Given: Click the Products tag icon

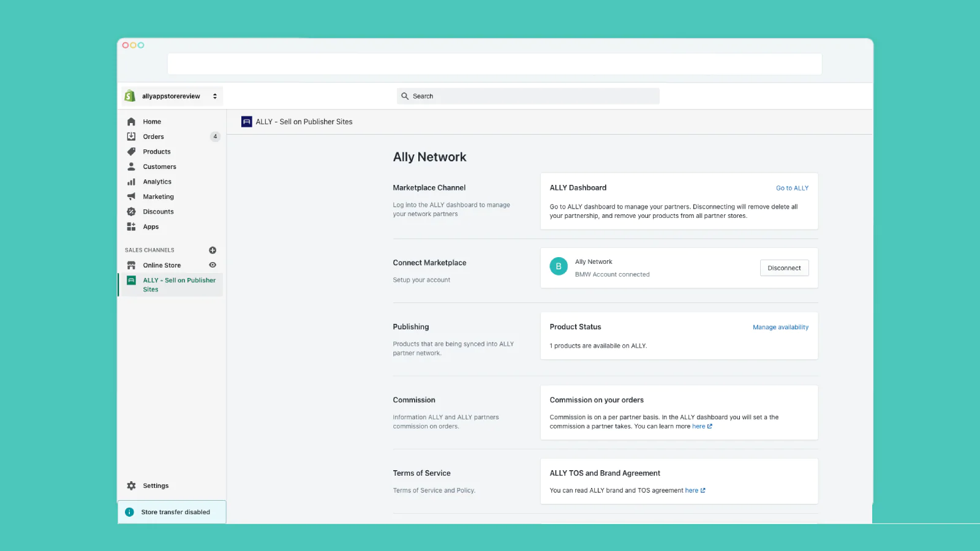Looking at the screenshot, I should pos(131,152).
